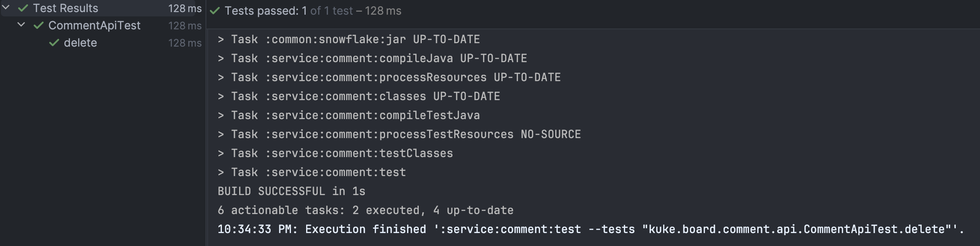The height and width of the screenshot is (246, 980).
Task: Click the common:snowflake:jar task line
Action: point(349,39)
